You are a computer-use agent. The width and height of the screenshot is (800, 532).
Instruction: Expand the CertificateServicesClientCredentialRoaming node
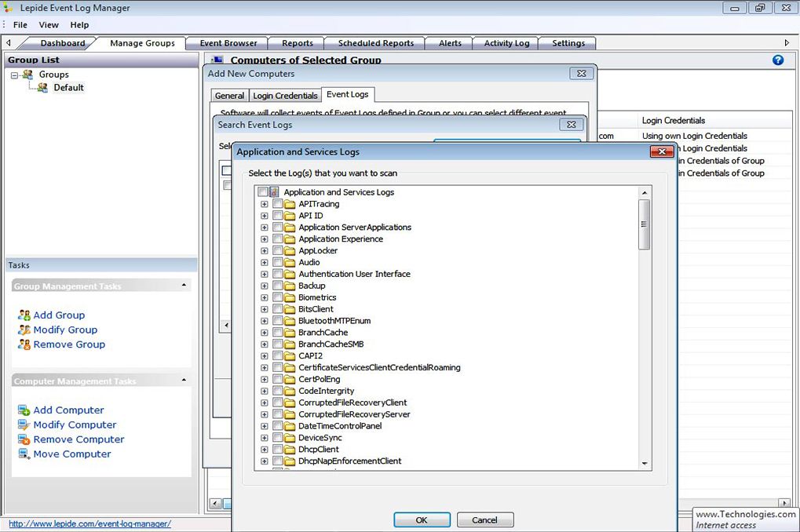(x=265, y=368)
